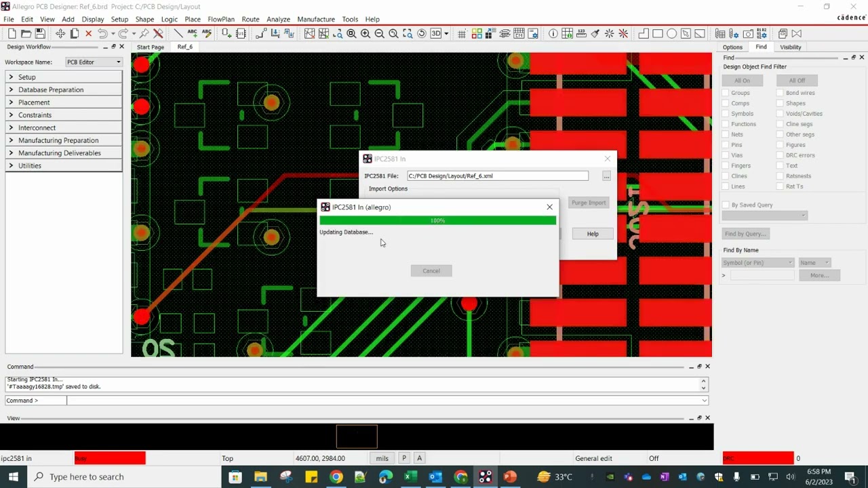Open the Symbol (or Pin) dropdown
The height and width of the screenshot is (488, 868).
(757, 262)
